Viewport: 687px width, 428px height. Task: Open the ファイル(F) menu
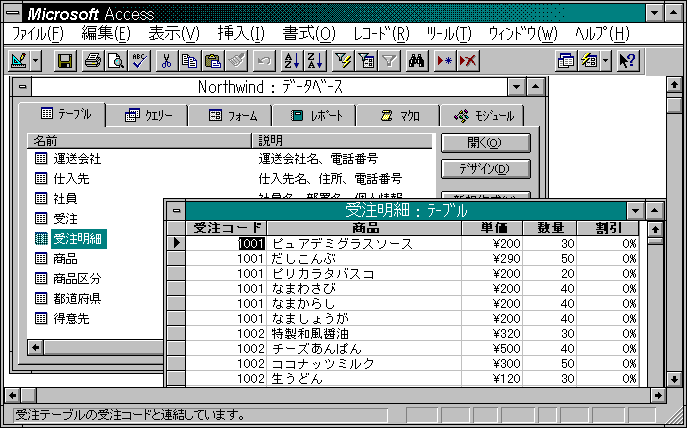tap(38, 34)
